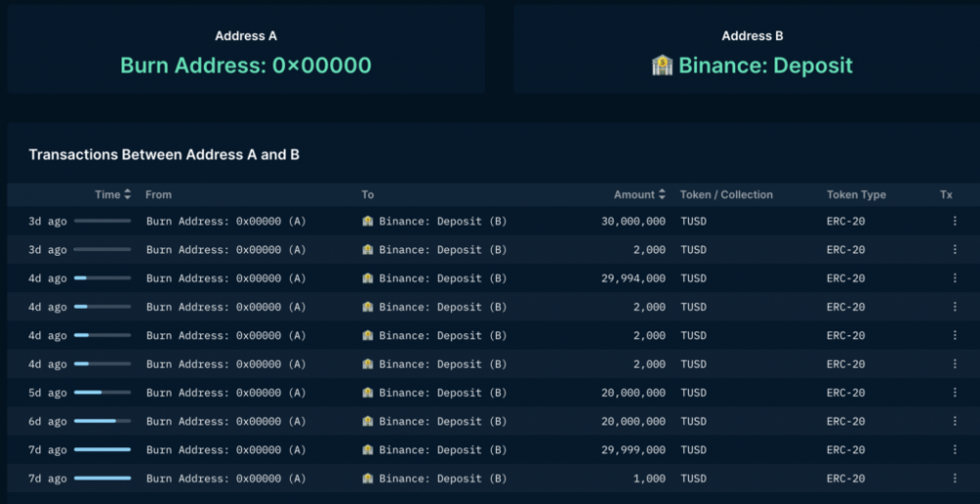Viewport: 980px width, 504px height.
Task: Click the time bar in 29,999,000 row
Action: (x=103, y=450)
